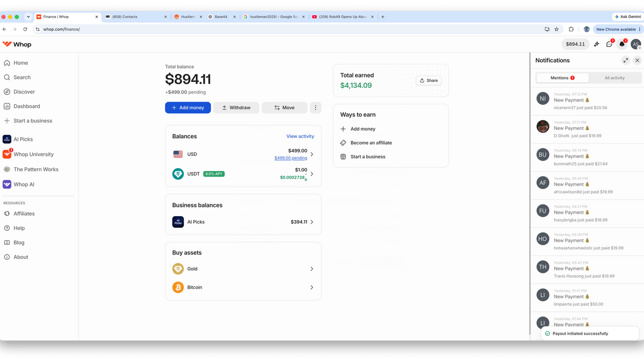Switch to the hustleman2025 Google Search tab

tap(274, 17)
